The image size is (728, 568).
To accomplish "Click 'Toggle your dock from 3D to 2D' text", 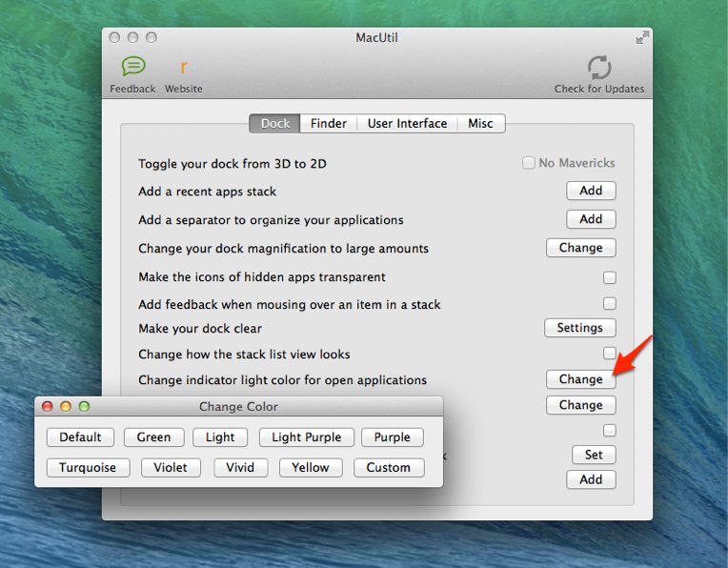I will coord(233,164).
